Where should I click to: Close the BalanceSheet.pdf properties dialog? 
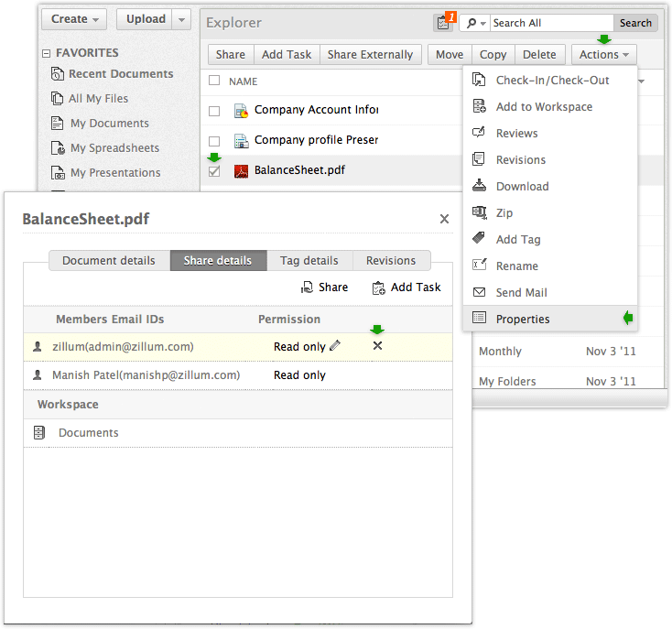click(444, 219)
